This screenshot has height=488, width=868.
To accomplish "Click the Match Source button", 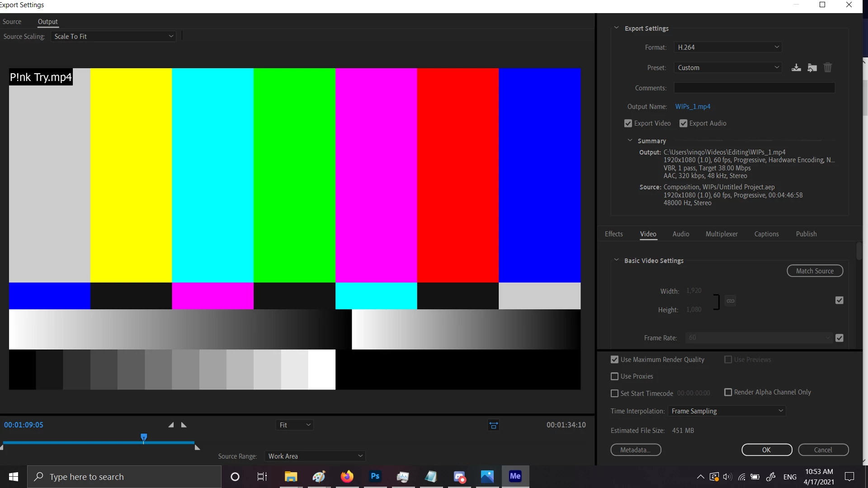I will tap(815, 271).
